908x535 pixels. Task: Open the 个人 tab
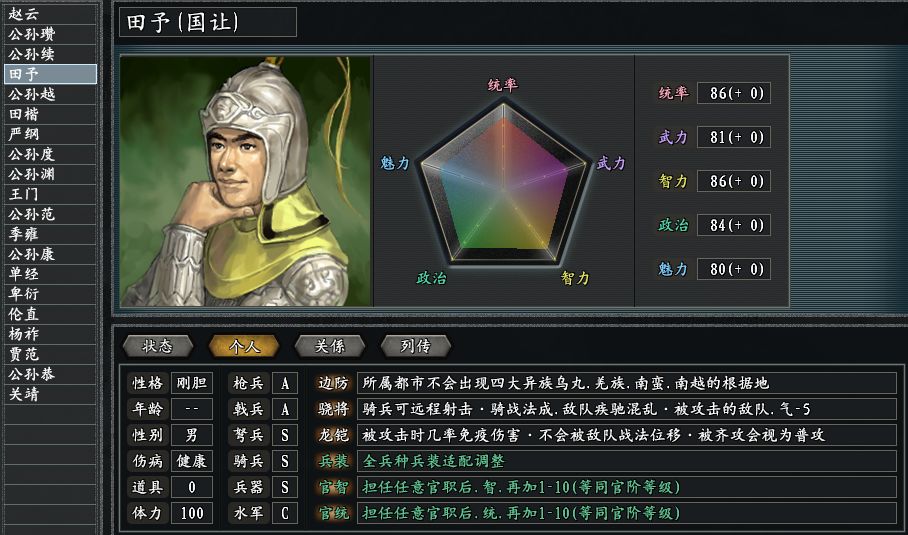point(244,346)
